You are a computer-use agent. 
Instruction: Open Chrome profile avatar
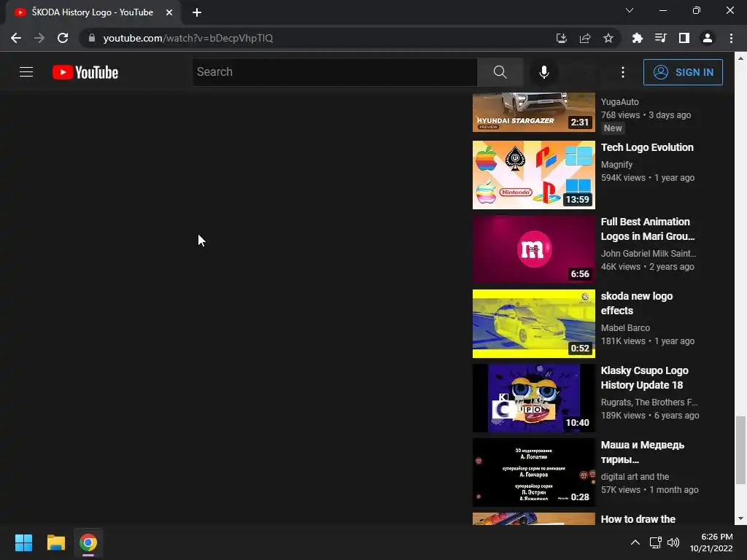pyautogui.click(x=708, y=38)
